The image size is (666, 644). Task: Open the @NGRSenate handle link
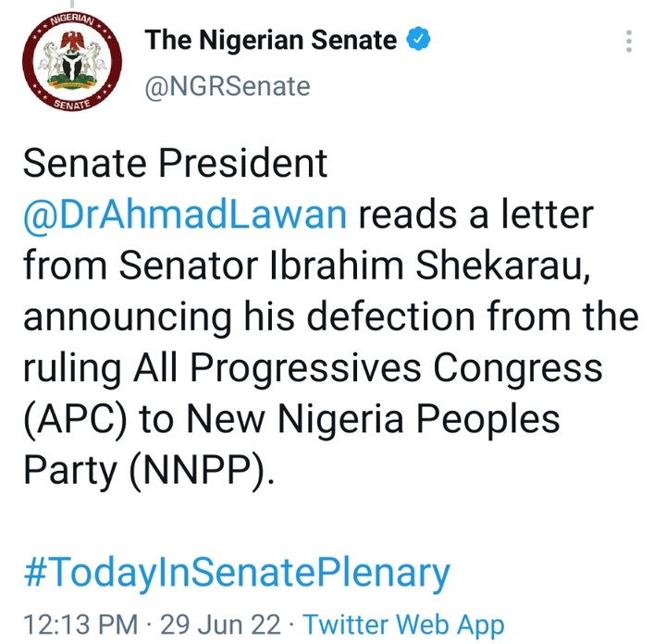[227, 87]
